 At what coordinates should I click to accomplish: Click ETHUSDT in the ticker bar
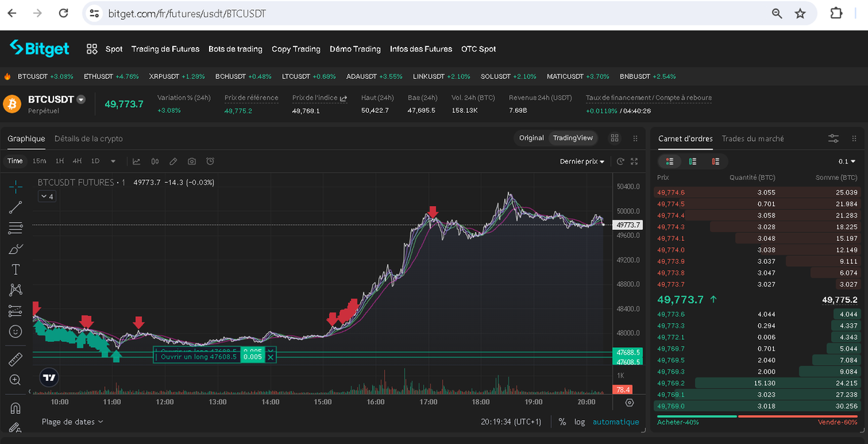(97, 76)
